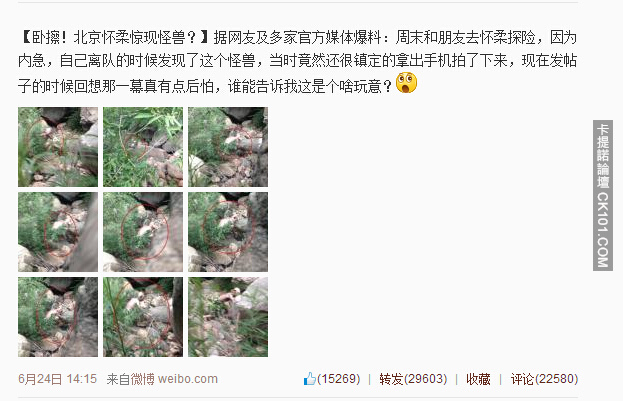Image resolution: width=623 pixels, height=401 pixels.
Task: Open the 转发(29603) repost link
Action: [x=413, y=379]
